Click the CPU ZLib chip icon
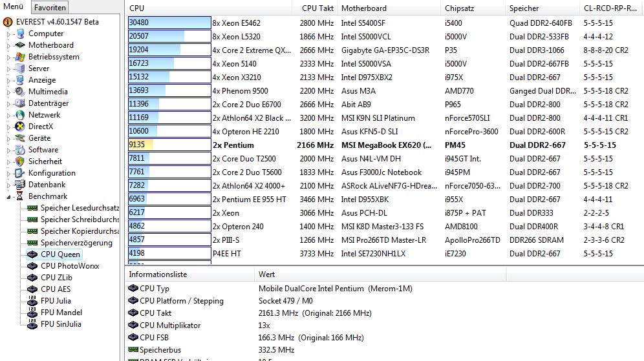The height and width of the screenshot is (361, 644). 32,278
